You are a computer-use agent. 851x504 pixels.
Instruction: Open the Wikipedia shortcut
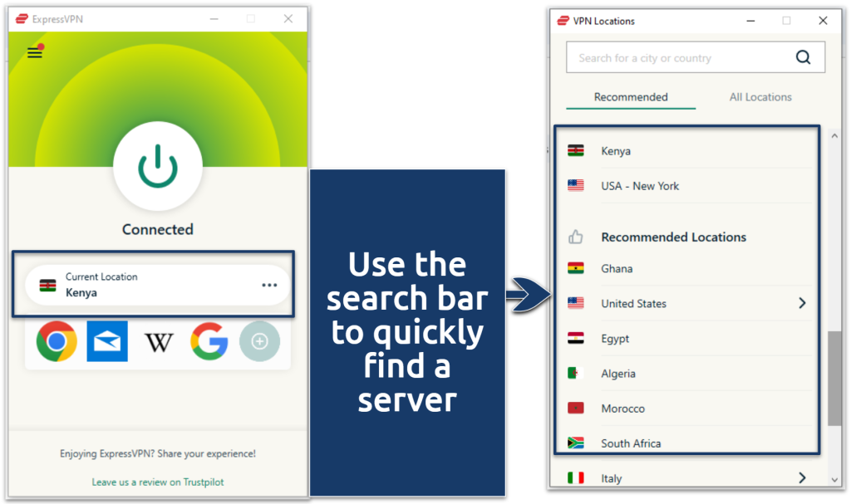tap(159, 342)
